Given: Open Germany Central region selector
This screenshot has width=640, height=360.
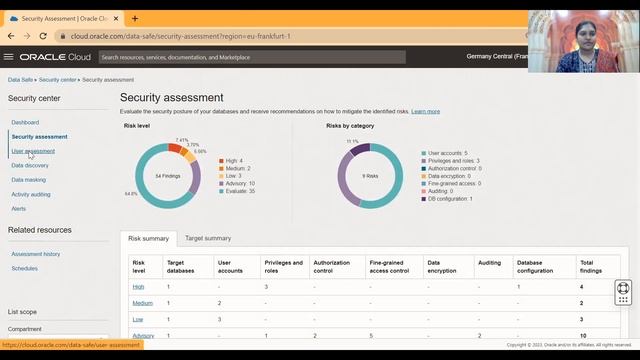Looking at the screenshot, I should [x=497, y=56].
